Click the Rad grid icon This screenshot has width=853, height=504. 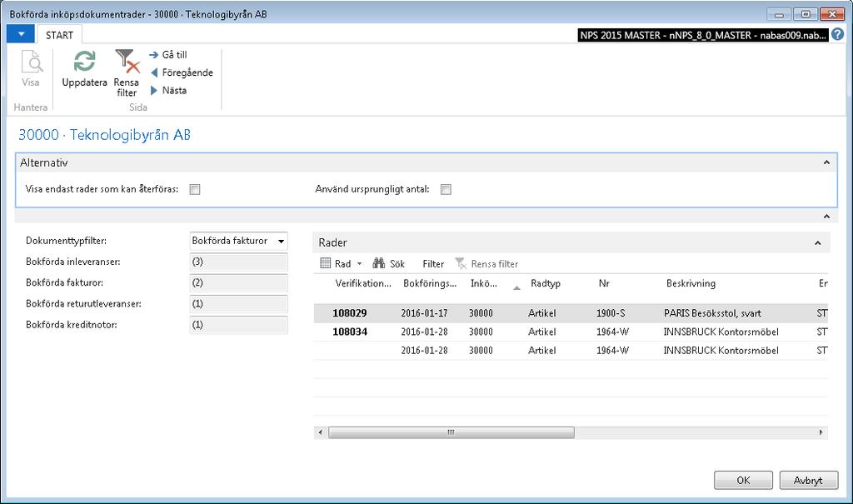(326, 263)
